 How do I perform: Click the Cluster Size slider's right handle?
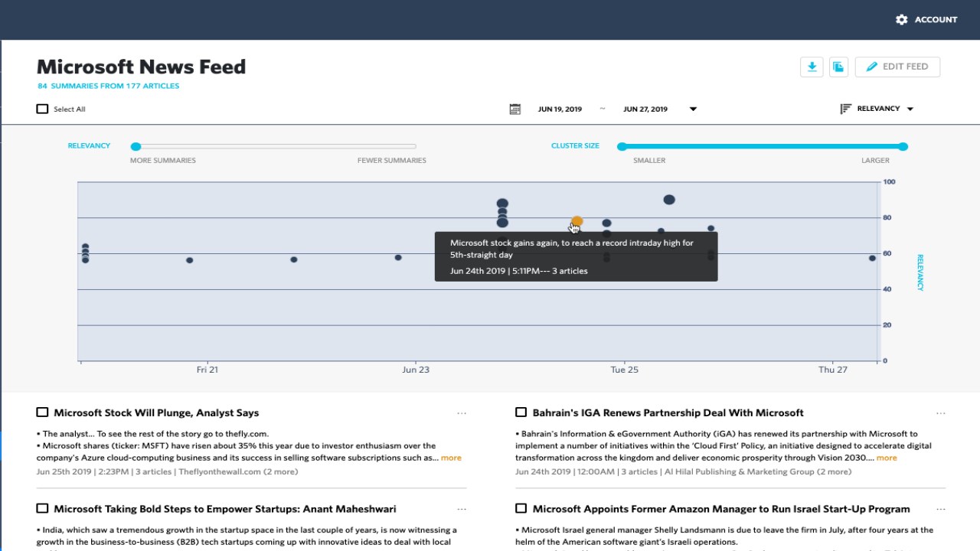(903, 146)
